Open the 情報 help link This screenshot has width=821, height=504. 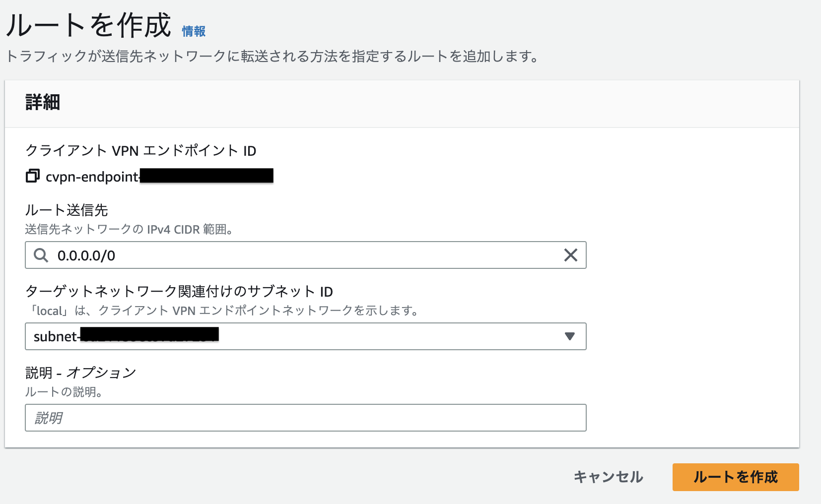[194, 31]
